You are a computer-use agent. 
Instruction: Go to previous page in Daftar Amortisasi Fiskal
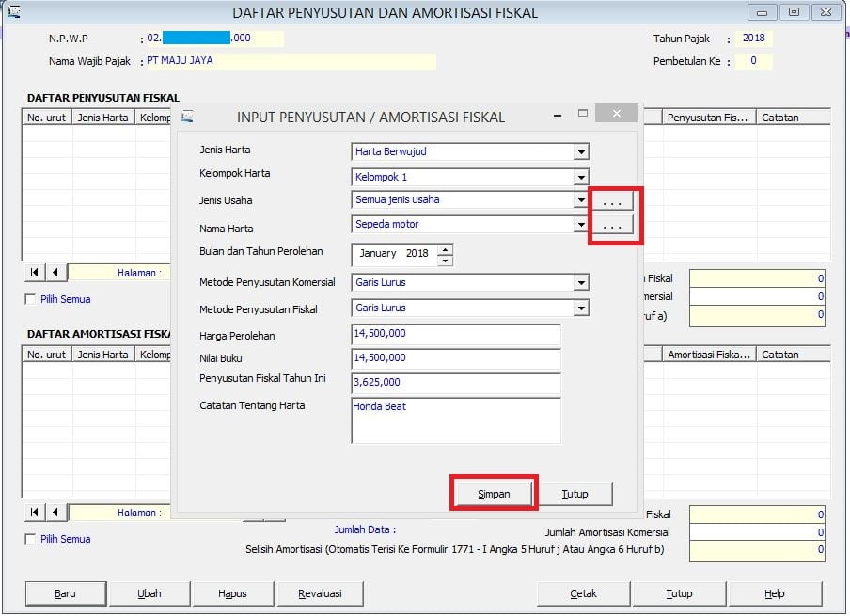(x=55, y=512)
